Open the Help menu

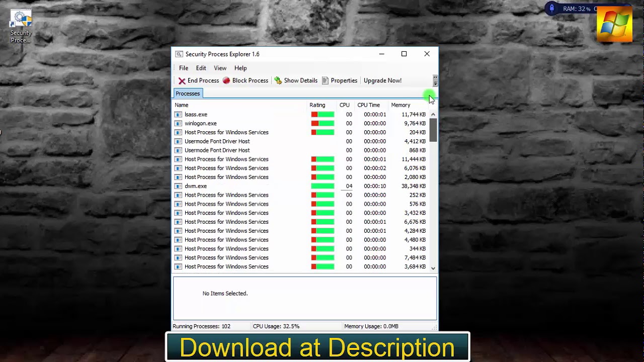tap(240, 68)
